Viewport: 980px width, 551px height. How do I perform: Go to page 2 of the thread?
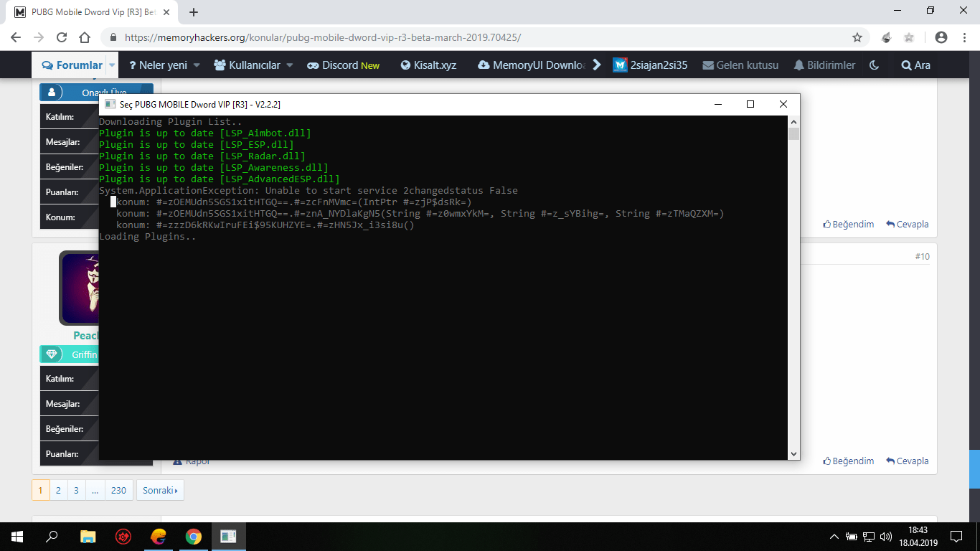(59, 491)
